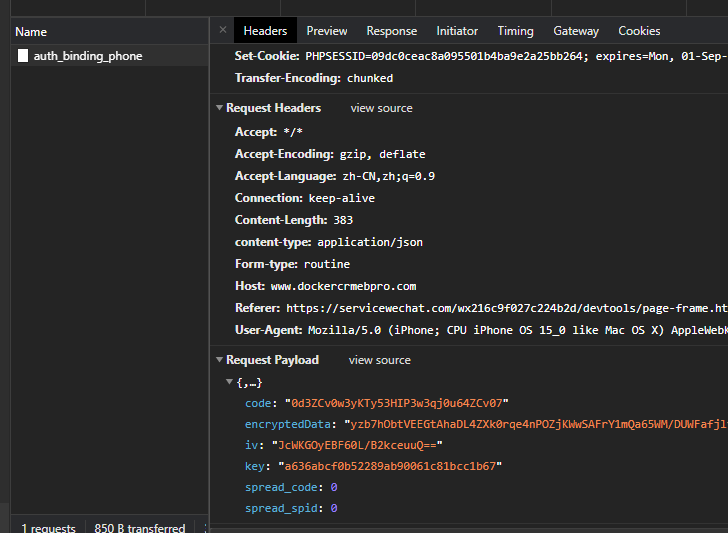728x533 pixels.
Task: Open the Timing tab
Action: pos(515,31)
